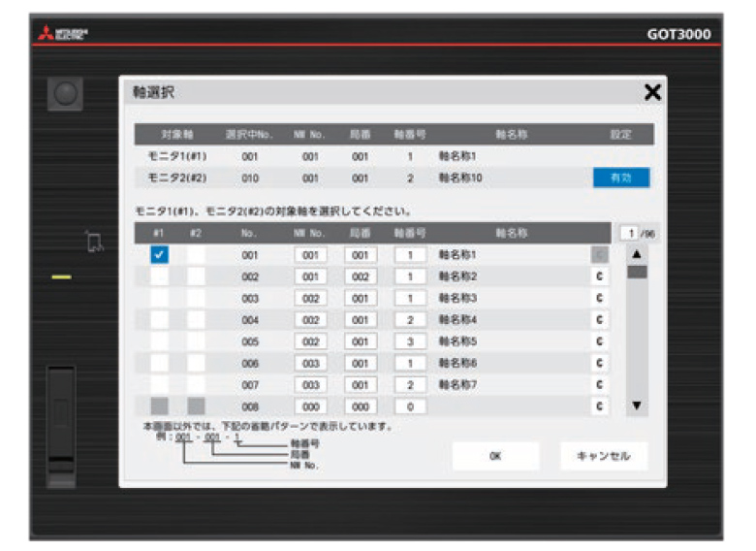Close the 軸選択 dialog with X

(x=652, y=93)
